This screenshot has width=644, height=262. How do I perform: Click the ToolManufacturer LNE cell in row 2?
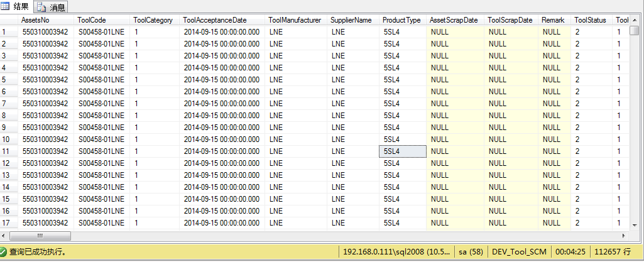coord(296,44)
